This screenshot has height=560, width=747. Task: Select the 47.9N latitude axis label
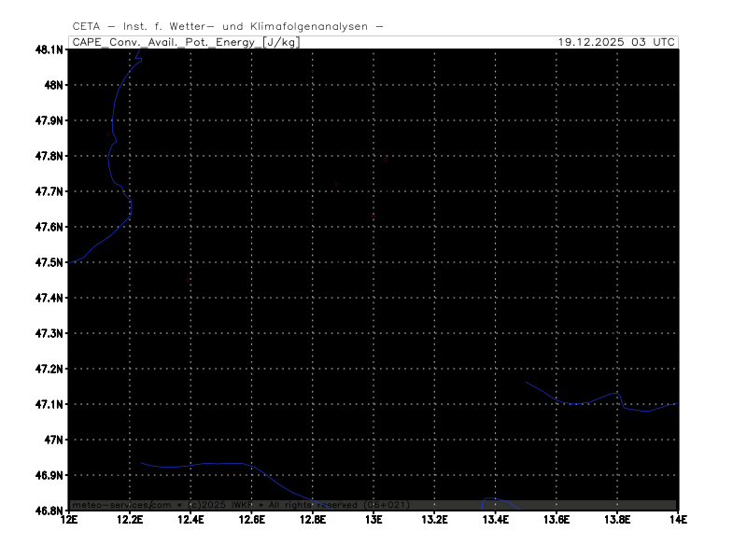point(49,120)
